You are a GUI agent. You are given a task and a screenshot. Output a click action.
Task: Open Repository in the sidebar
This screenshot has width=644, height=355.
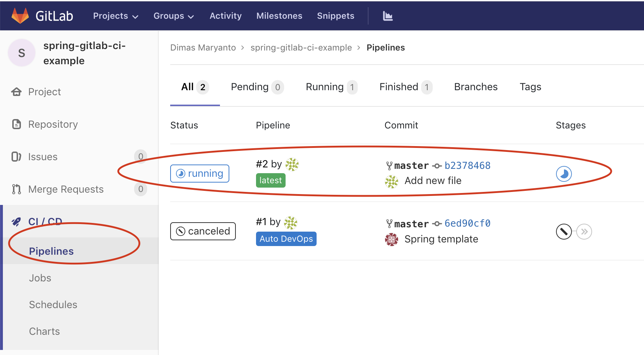click(53, 124)
